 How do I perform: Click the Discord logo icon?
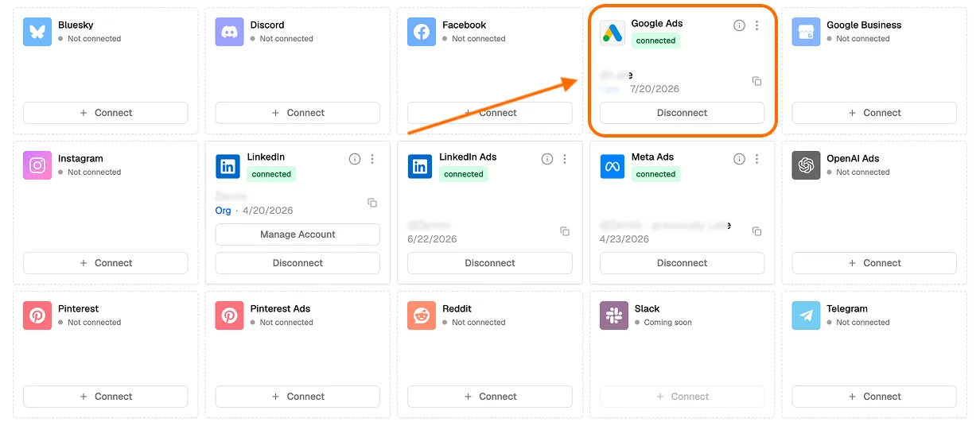point(229,32)
